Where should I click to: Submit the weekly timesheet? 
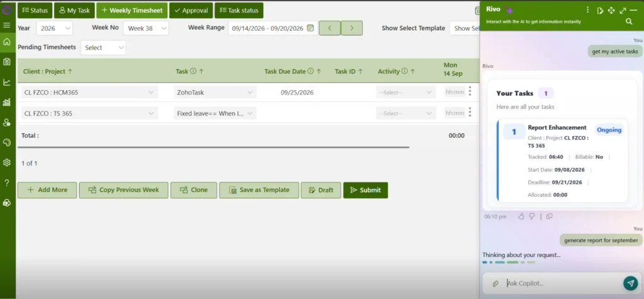(365, 190)
